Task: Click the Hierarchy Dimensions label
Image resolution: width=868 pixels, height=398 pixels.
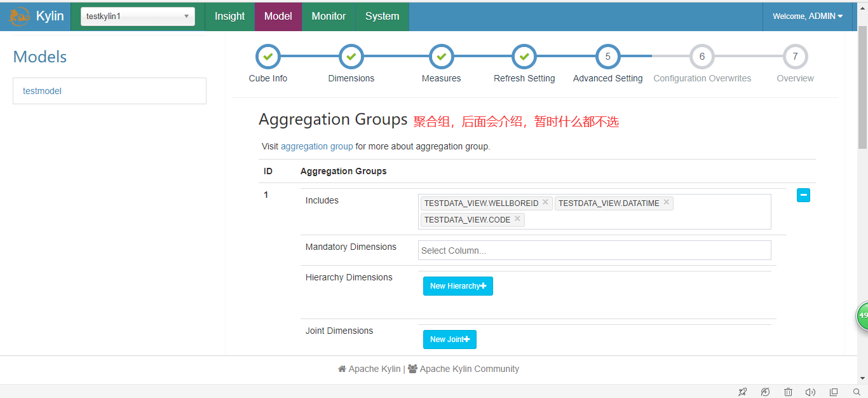Action: pyautogui.click(x=349, y=277)
